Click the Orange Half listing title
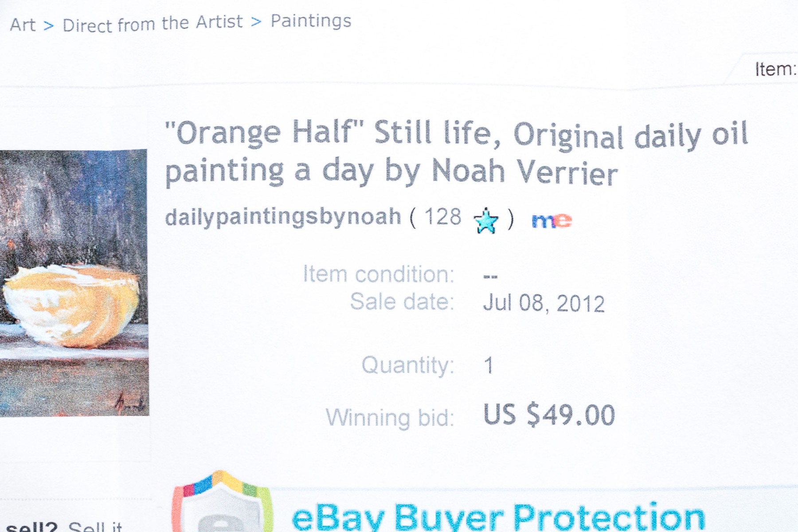 click(x=457, y=153)
